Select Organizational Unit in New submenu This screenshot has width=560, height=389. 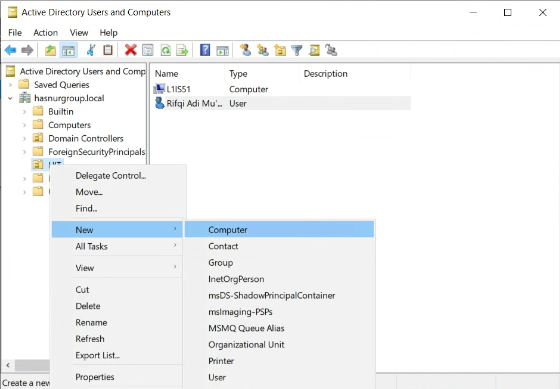(279, 344)
